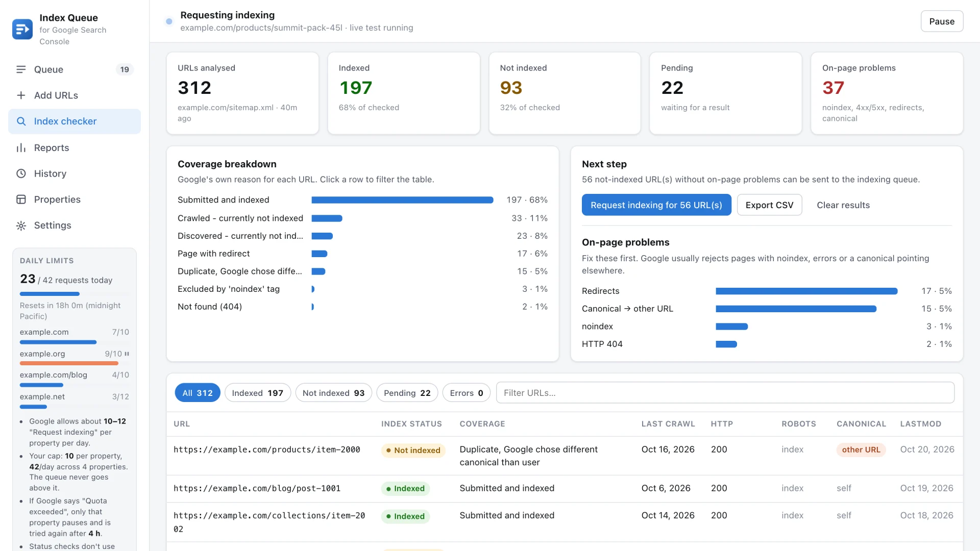The height and width of the screenshot is (551, 980).
Task: Click the Properties panel icon
Action: click(21, 199)
